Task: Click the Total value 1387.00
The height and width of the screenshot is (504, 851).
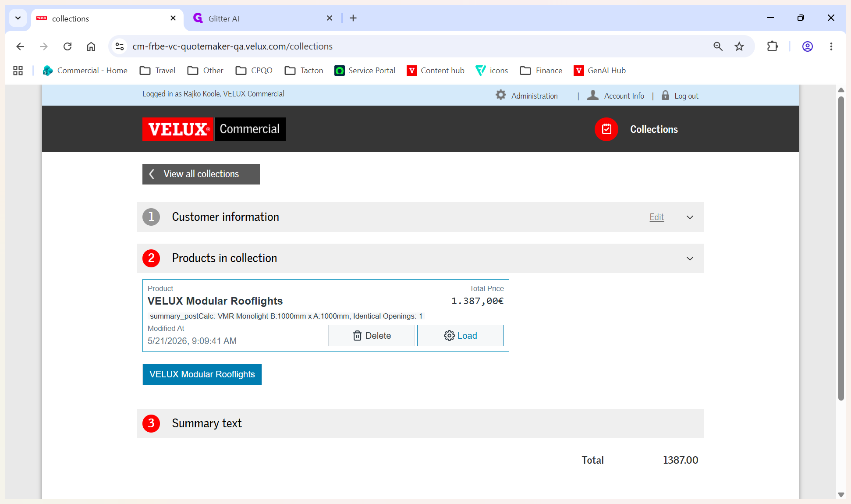Action: [681, 460]
